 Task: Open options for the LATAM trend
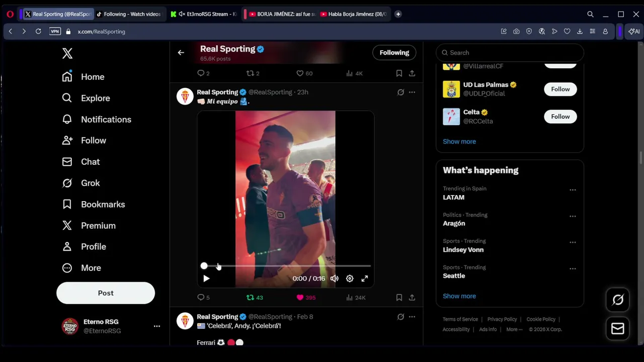(573, 190)
